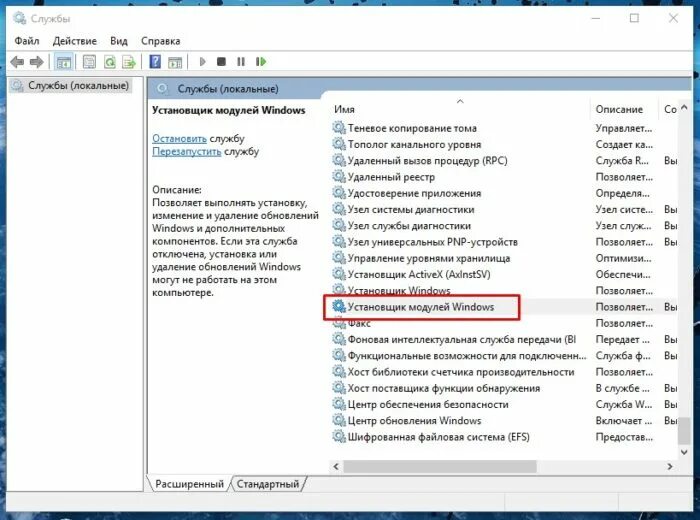Click gear icon of Установщик модулей Windows
Screen dimensions: 700x520
click(x=339, y=307)
